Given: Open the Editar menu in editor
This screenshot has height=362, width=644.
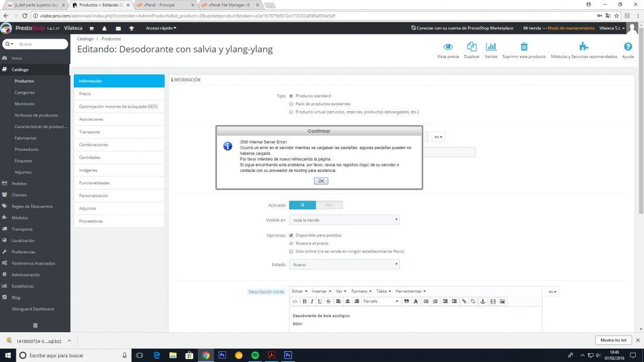Looking at the screenshot, I should point(299,291).
